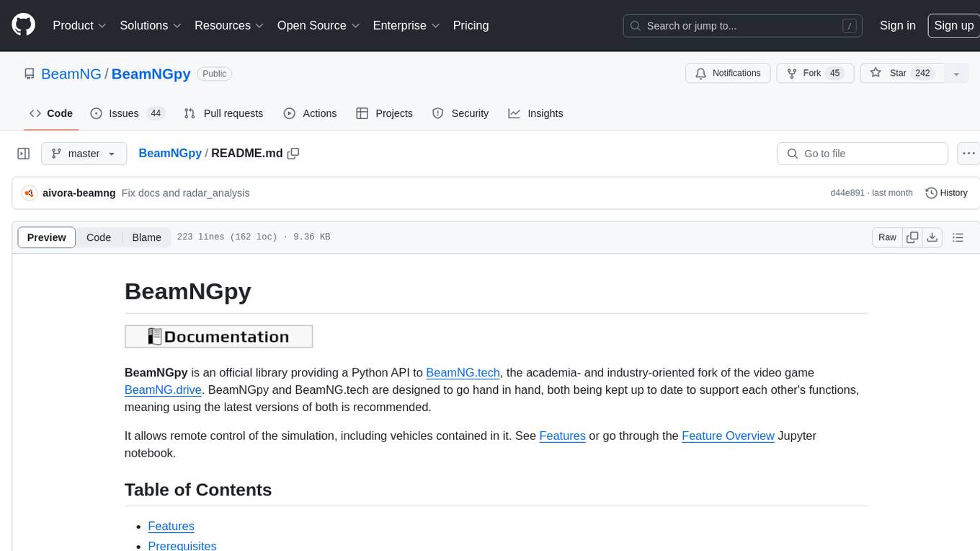Image resolution: width=980 pixels, height=551 pixels.
Task: Switch to the Issues tab
Action: [x=128, y=113]
